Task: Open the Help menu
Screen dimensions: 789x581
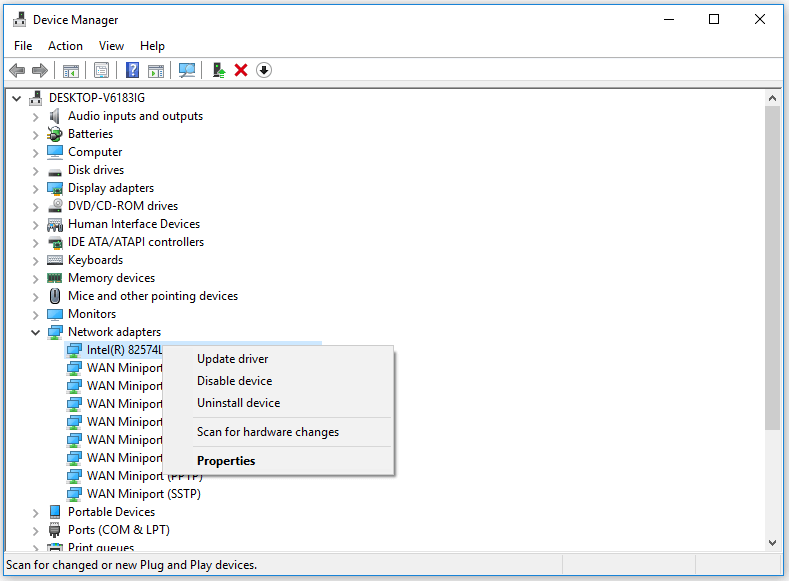Action: [152, 46]
